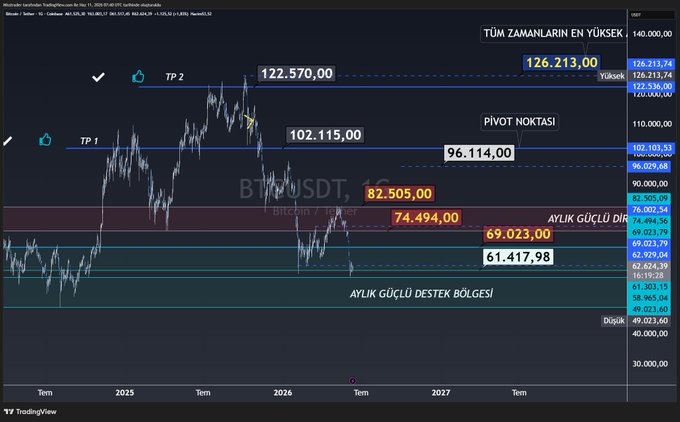Select the AYLIK GÜÇLÜ DİR resistance zone text

(587, 219)
